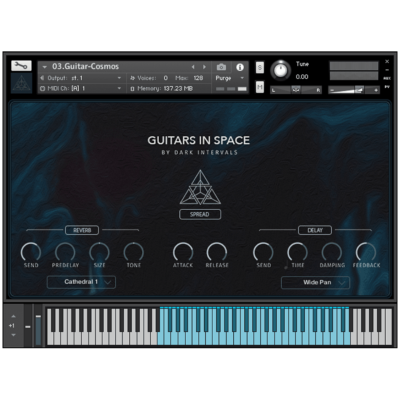Viewport: 400px width, 400px height.
Task: Click the AUX button at right edge
Action: 387,78
